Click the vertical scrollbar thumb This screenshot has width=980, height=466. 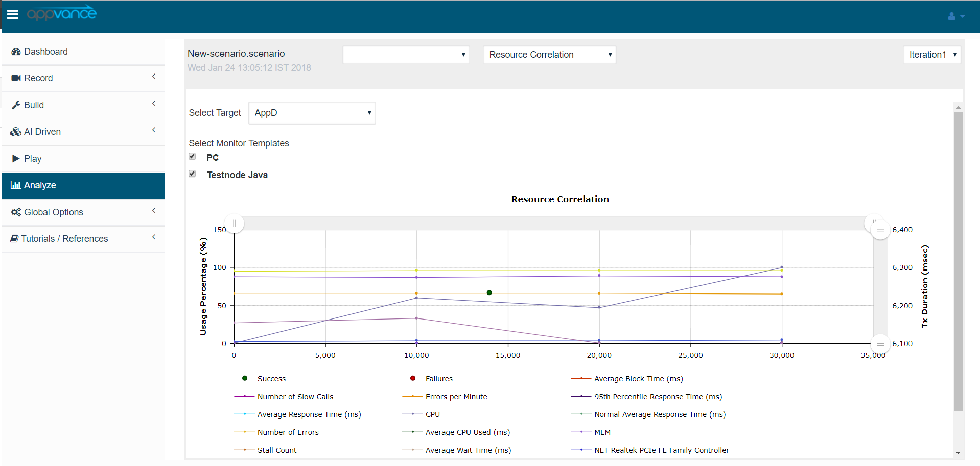958,261
